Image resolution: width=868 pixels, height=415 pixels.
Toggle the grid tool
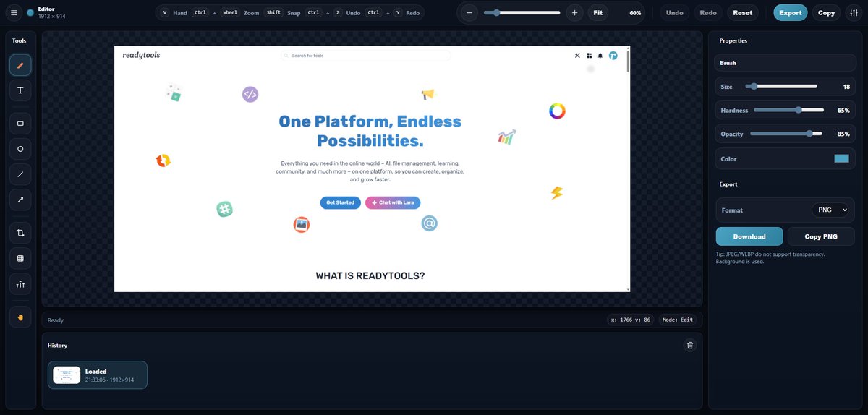point(20,258)
